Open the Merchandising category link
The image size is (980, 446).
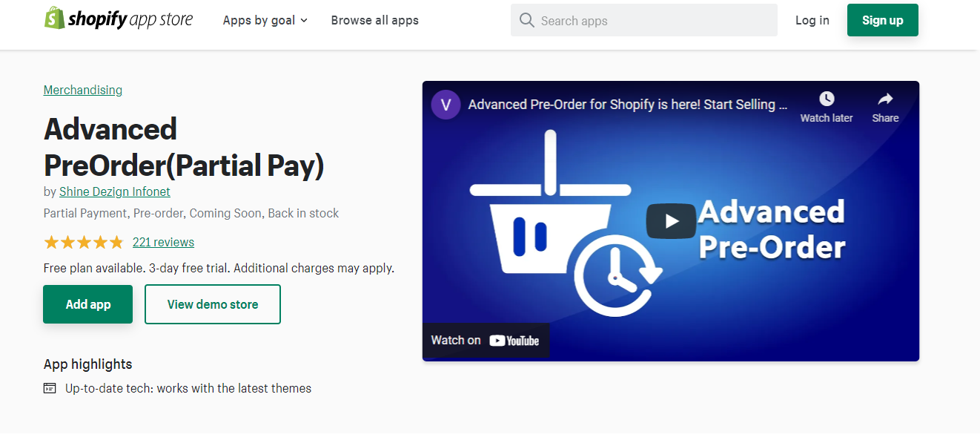(x=83, y=90)
